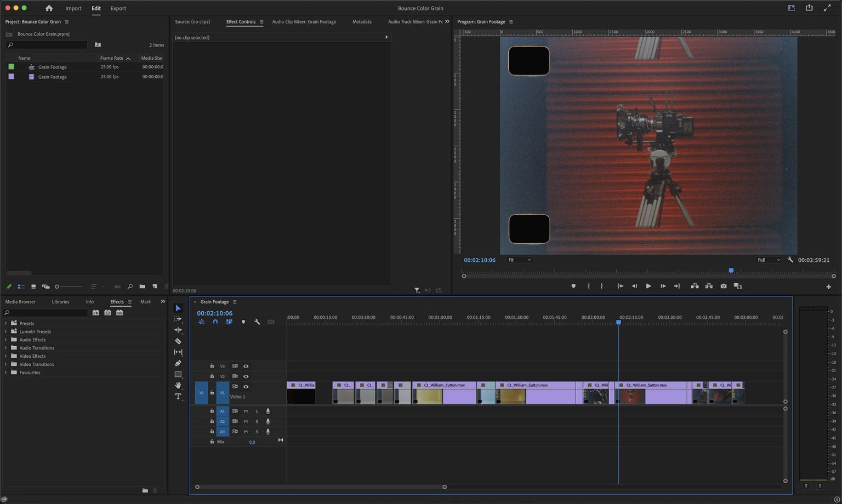
Task: Capture a frame with the Export Frame camera icon
Action: (724, 286)
